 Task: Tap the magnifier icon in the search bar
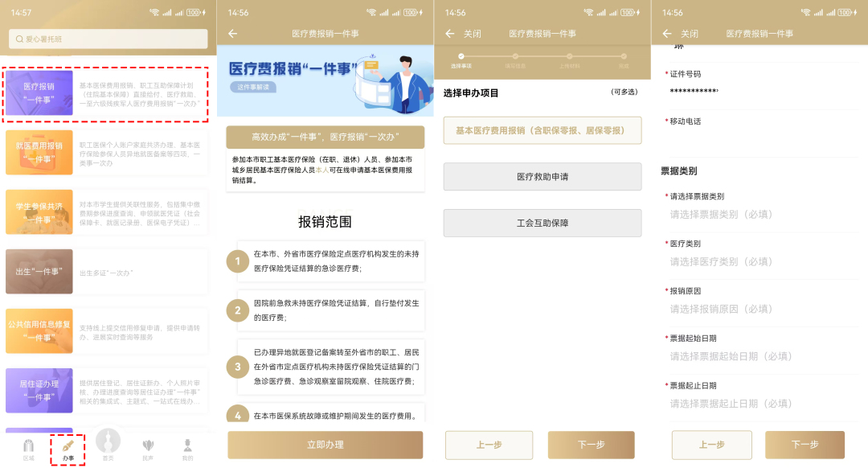point(18,39)
